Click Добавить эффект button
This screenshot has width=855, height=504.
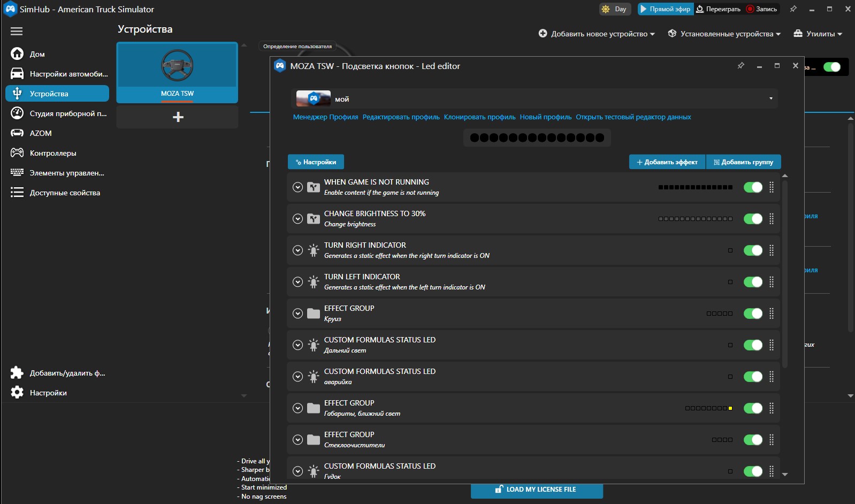(x=667, y=162)
